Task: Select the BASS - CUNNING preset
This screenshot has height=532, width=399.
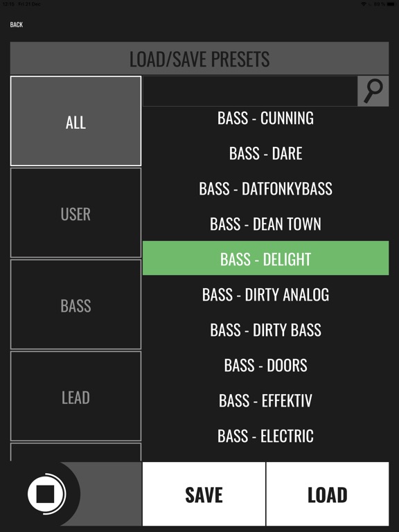Action: point(266,118)
